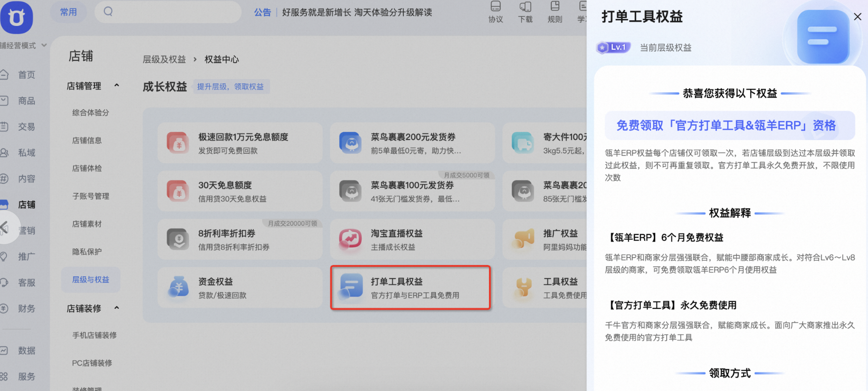The image size is (868, 391).
Task: Click 【瓴羊ERP】6个月免费权益 heading
Action: point(664,238)
